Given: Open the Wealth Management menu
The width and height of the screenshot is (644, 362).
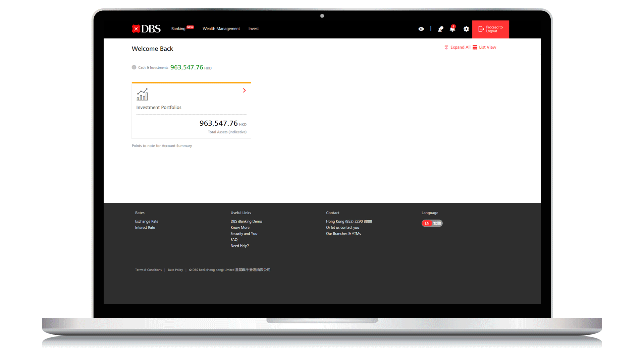Looking at the screenshot, I should [221, 29].
